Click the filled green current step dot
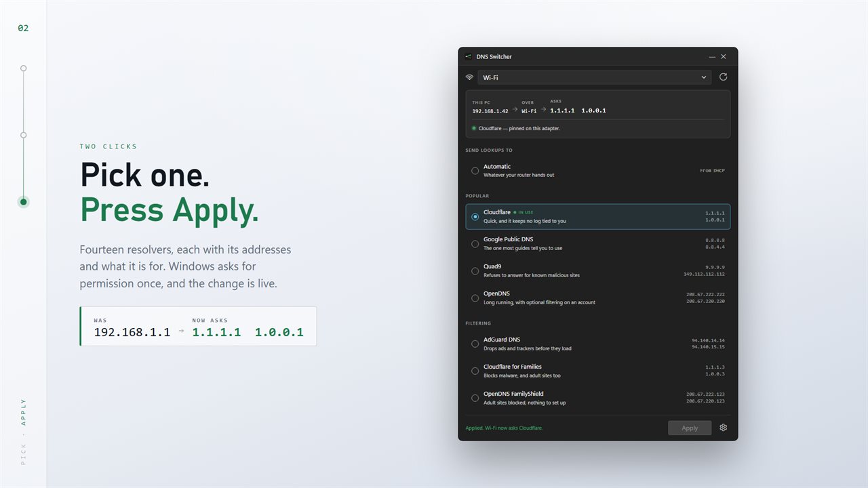 (x=24, y=202)
